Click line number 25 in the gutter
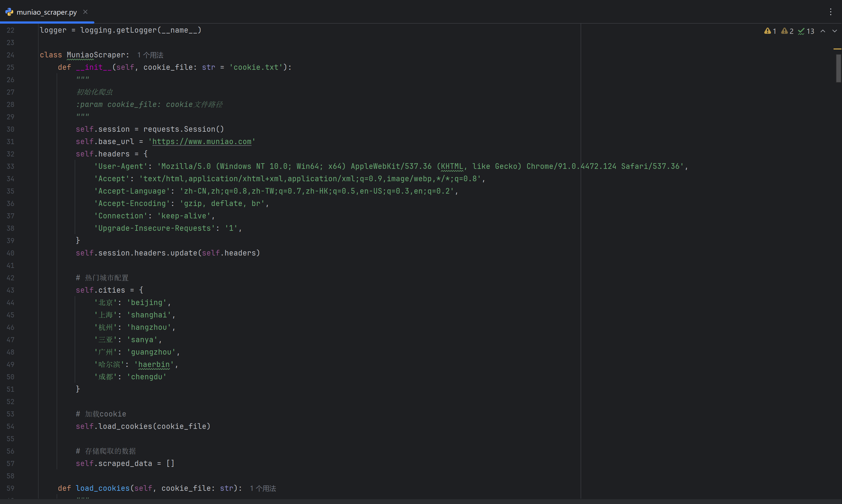Image resolution: width=842 pixels, height=504 pixels. coord(10,67)
